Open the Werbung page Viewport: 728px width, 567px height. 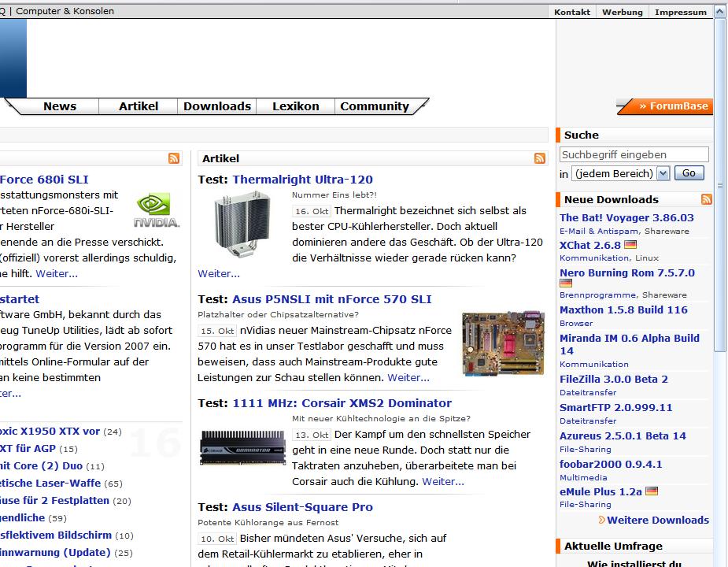622,12
